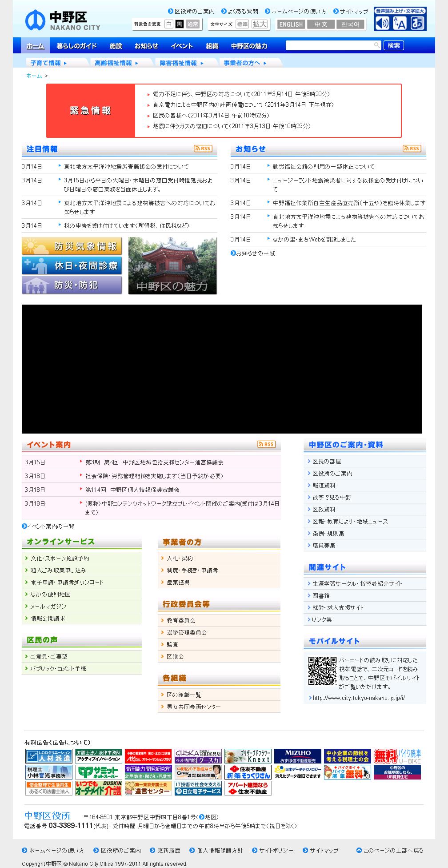Open the 日立電子サービス ad banner

coord(198,788)
